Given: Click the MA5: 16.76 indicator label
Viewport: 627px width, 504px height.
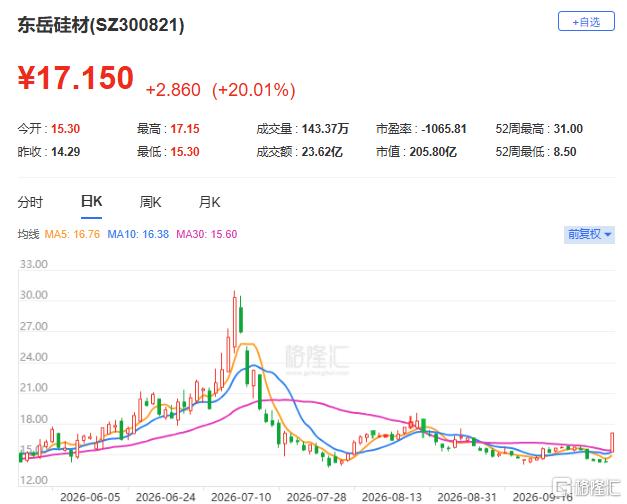Looking at the screenshot, I should (x=72, y=234).
